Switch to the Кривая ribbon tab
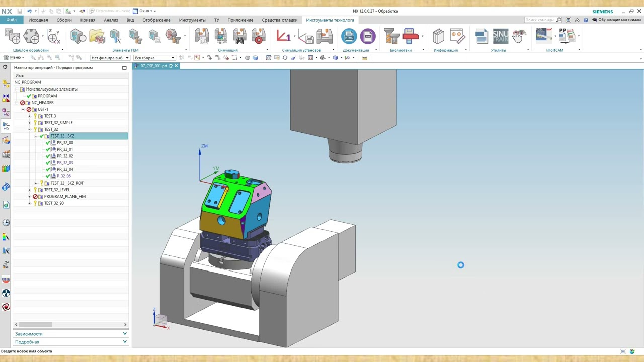Image resolution: width=644 pixels, height=362 pixels. pyautogui.click(x=88, y=20)
